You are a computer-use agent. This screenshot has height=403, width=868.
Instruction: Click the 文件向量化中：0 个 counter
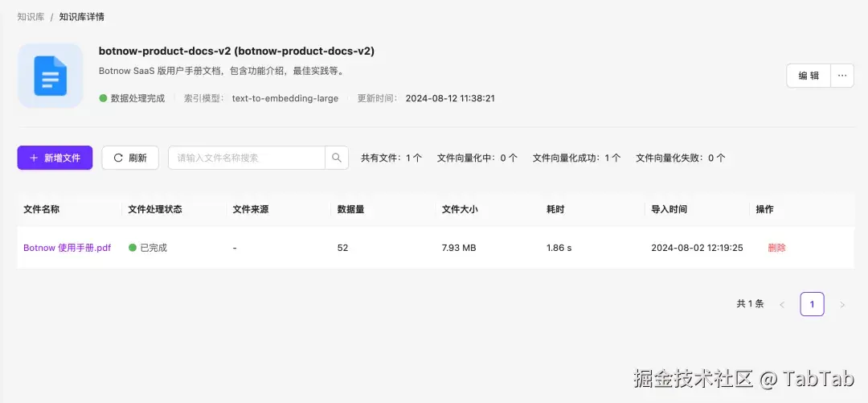(477, 158)
